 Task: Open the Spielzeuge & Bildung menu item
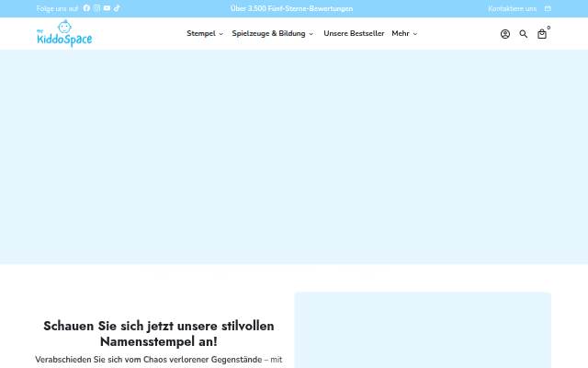(268, 33)
